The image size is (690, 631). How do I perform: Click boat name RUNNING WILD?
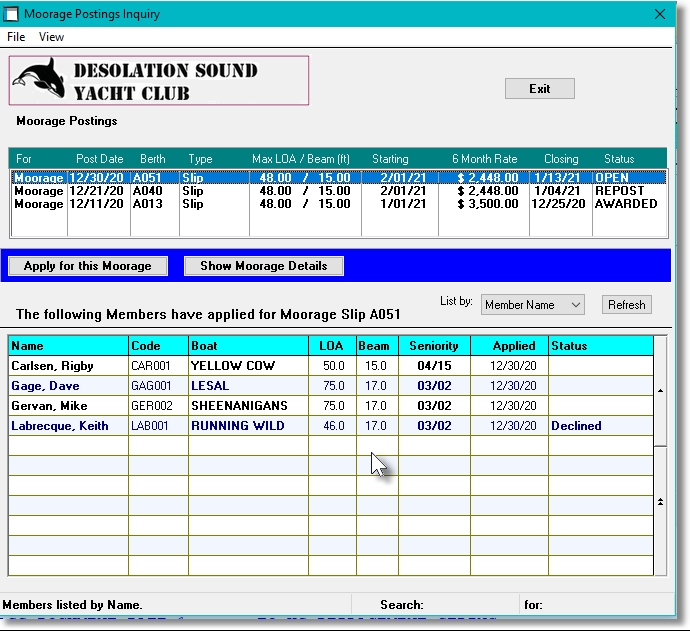(238, 426)
